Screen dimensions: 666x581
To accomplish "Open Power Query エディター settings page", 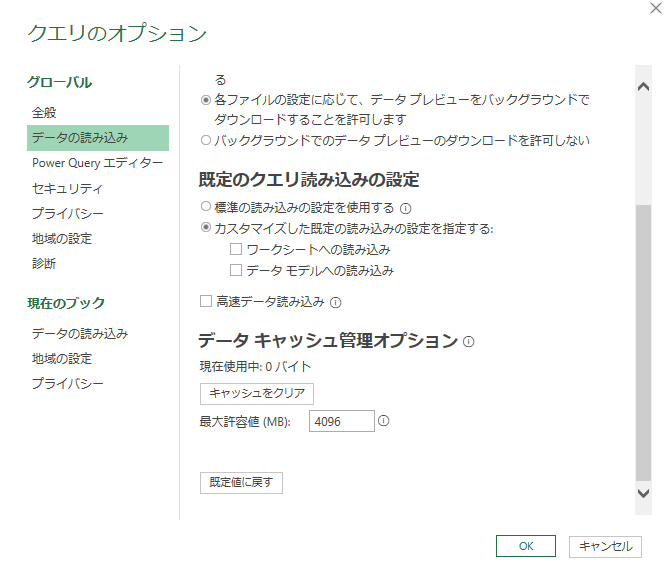I will tap(97, 163).
